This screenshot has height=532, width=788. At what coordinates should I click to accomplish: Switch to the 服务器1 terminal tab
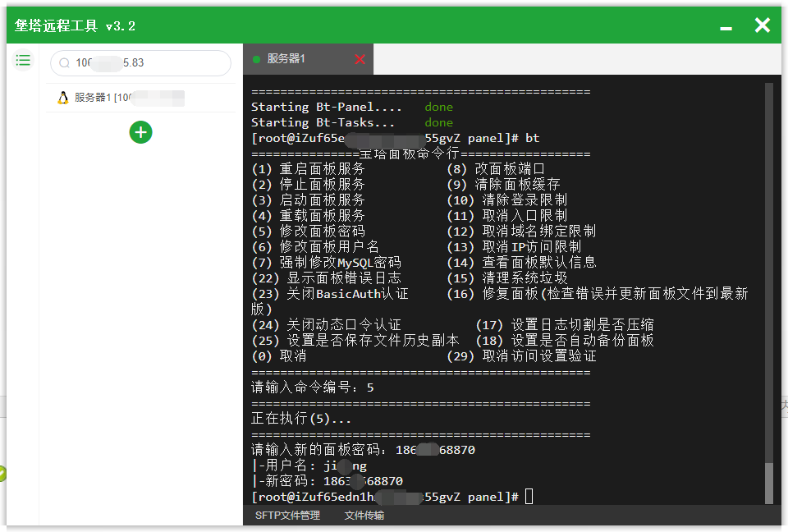pos(308,59)
